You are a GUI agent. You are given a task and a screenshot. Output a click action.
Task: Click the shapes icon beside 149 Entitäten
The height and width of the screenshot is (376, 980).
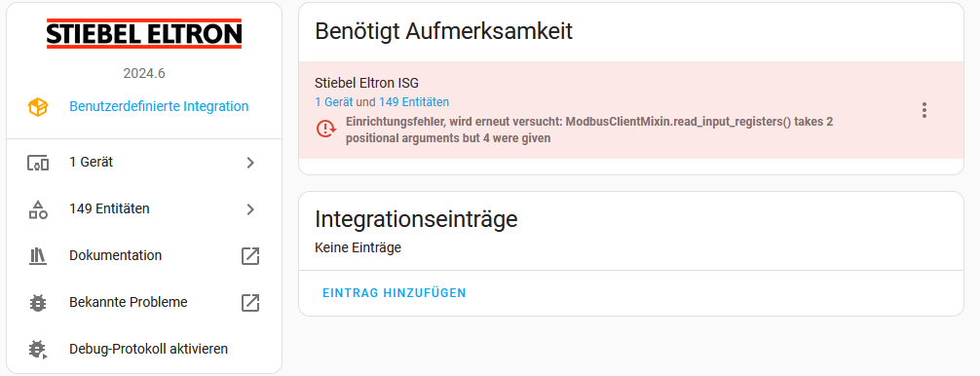click(37, 209)
